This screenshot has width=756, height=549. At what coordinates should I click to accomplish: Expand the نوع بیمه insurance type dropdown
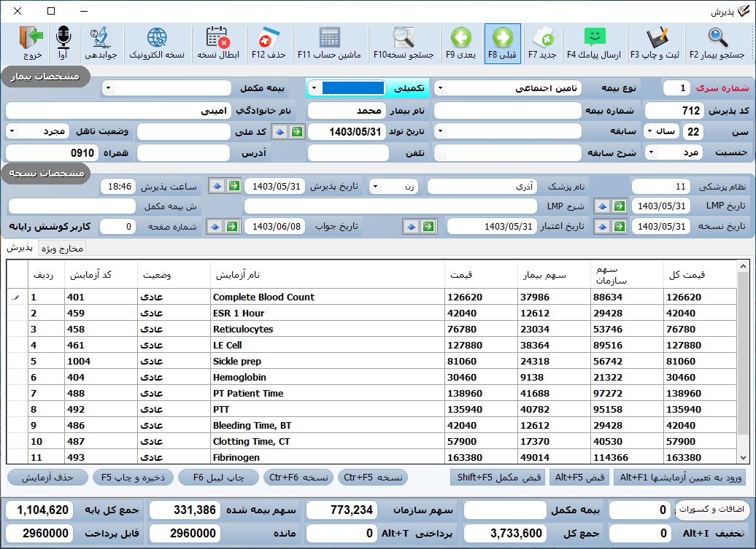[441, 88]
